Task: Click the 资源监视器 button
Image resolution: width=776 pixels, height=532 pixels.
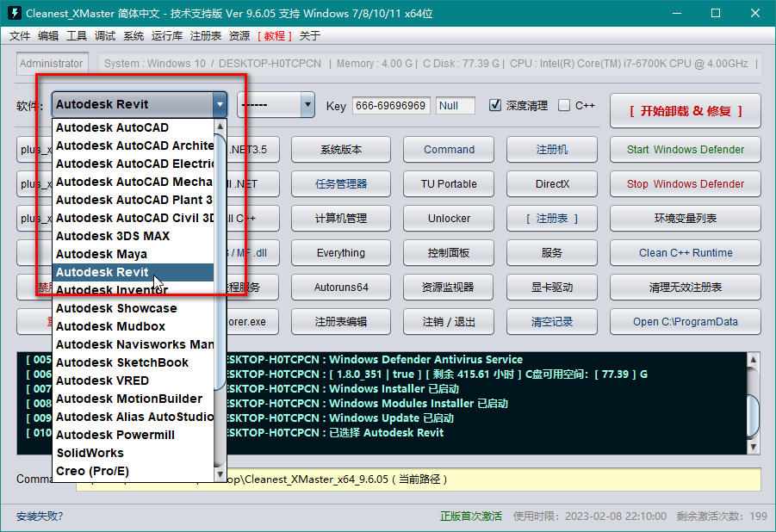Action: pyautogui.click(x=449, y=287)
